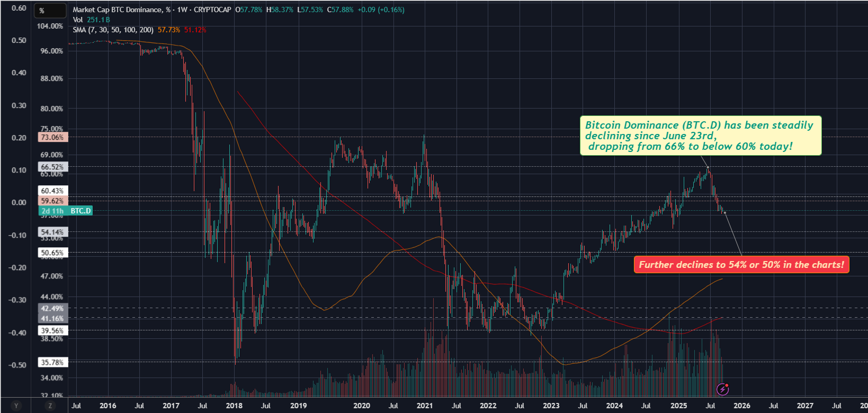Click the green Bitcoin Dominance text annotation
The image size is (868, 413).
pyautogui.click(x=700, y=136)
